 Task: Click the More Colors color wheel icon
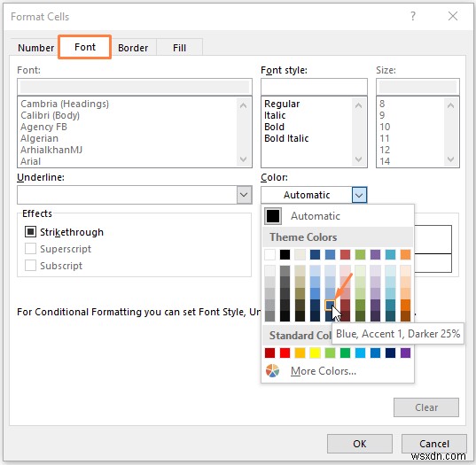click(272, 370)
